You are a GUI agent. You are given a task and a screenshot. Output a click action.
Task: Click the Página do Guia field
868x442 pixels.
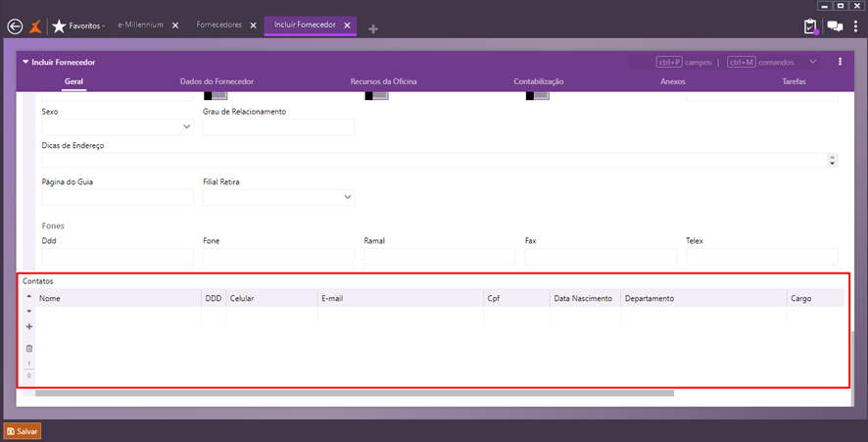[x=118, y=197]
